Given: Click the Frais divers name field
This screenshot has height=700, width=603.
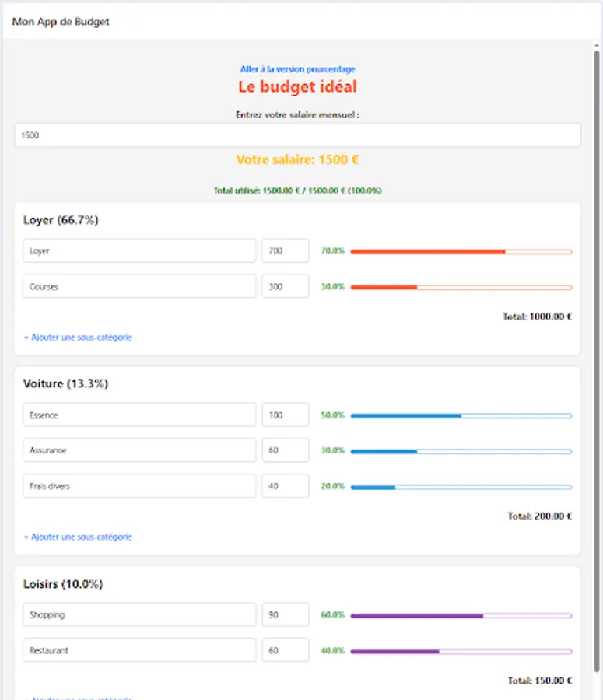Looking at the screenshot, I should coord(139,486).
